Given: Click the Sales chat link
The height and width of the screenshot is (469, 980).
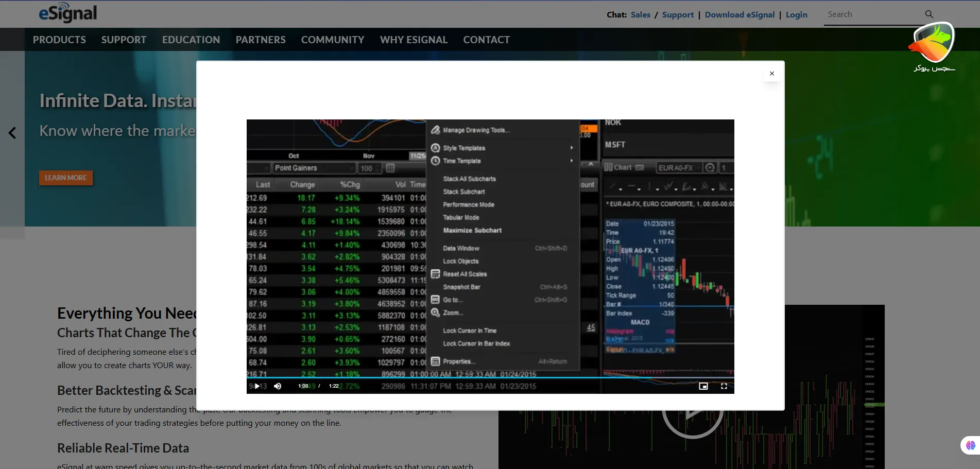Looking at the screenshot, I should pos(640,15).
